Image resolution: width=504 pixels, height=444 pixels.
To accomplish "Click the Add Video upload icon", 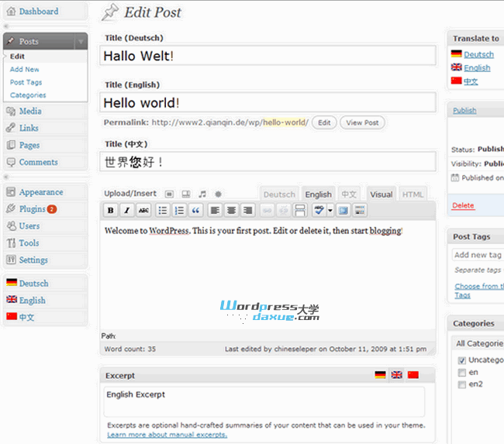I will point(186,194).
